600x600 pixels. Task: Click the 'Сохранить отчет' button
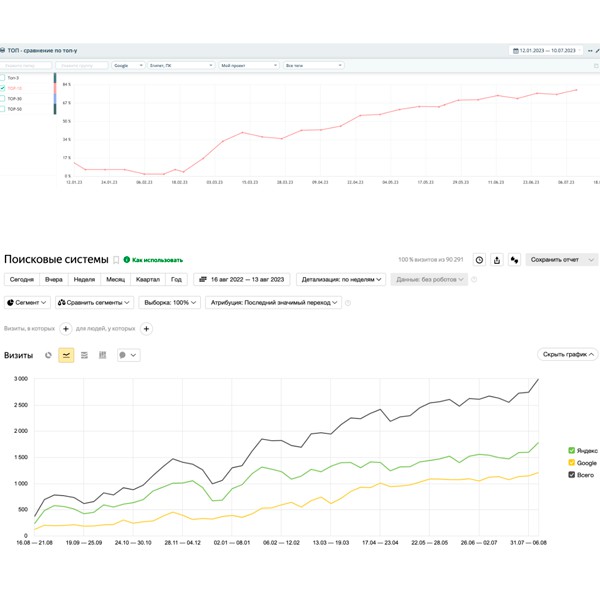[561, 259]
